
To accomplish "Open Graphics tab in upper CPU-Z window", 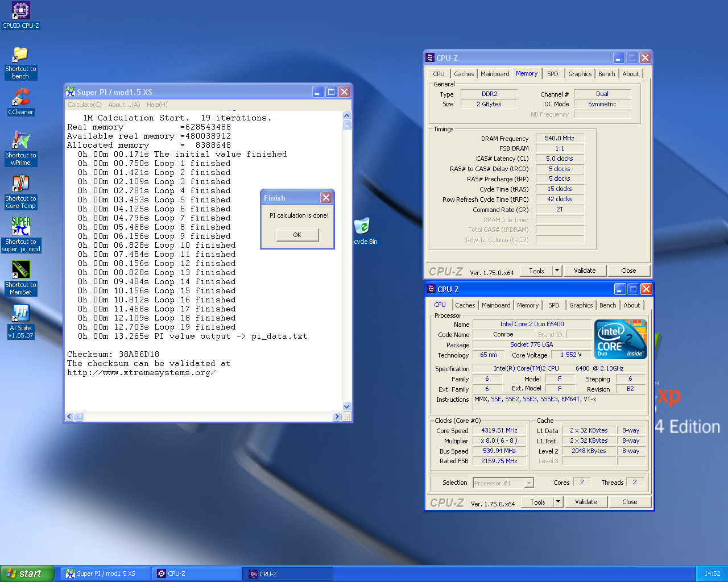I will click(580, 74).
